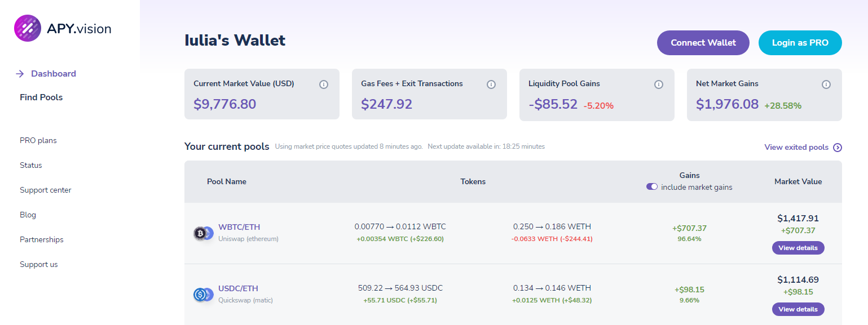This screenshot has height=325, width=868.
Task: View details for the WBTC/ETH pool
Action: click(x=798, y=248)
